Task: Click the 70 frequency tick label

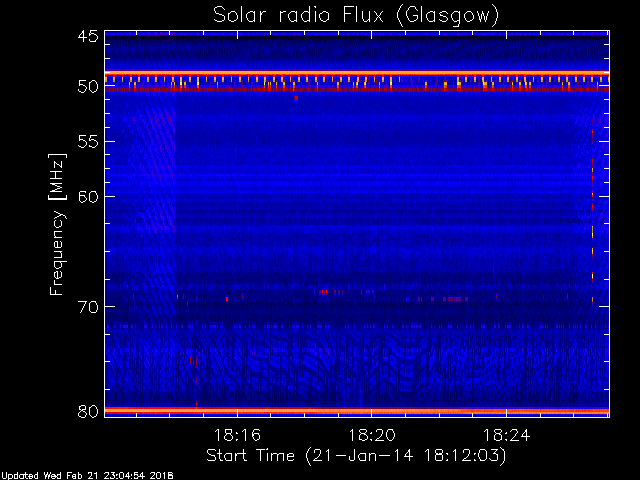Action: point(88,307)
